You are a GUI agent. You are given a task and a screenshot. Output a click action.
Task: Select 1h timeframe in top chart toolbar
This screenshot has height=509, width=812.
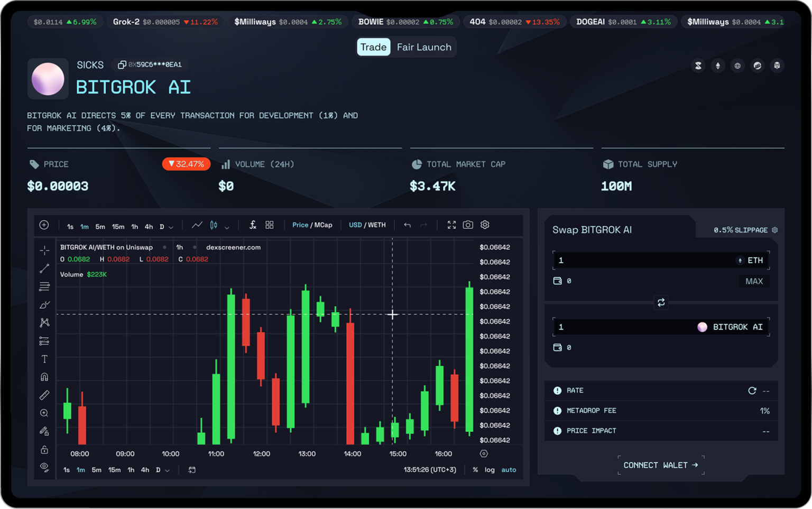[x=135, y=227]
